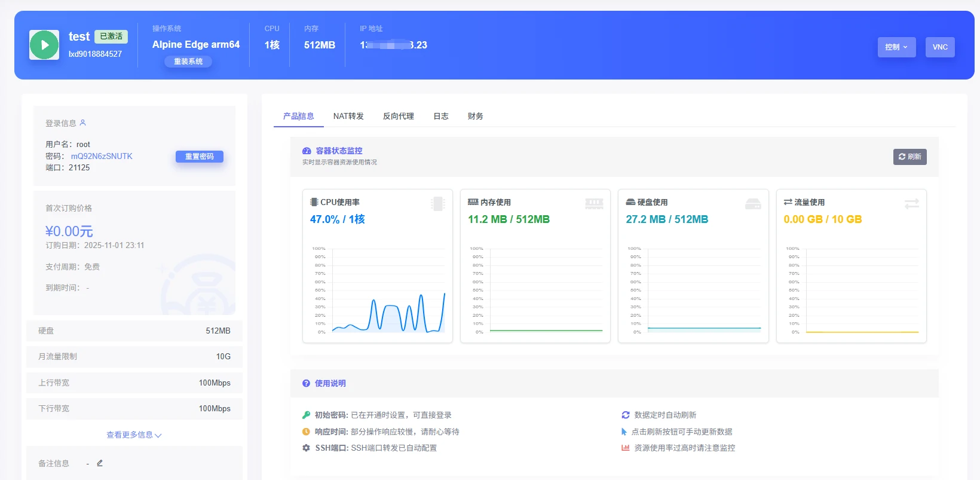Click the green key icon beside 初始密码
Viewport: 980px width, 480px height.
tap(306, 415)
